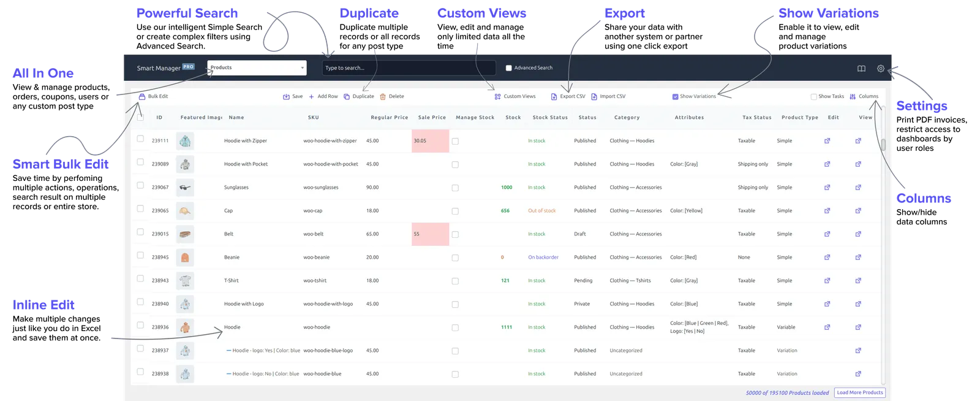The height and width of the screenshot is (401, 980).
Task: Edit highlighted sale price 30.05 cell
Action: pos(431,141)
